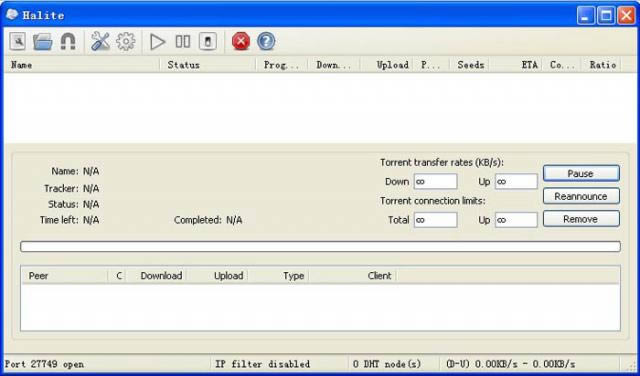
Task: Minimize the Halite window
Action: [x=586, y=16]
